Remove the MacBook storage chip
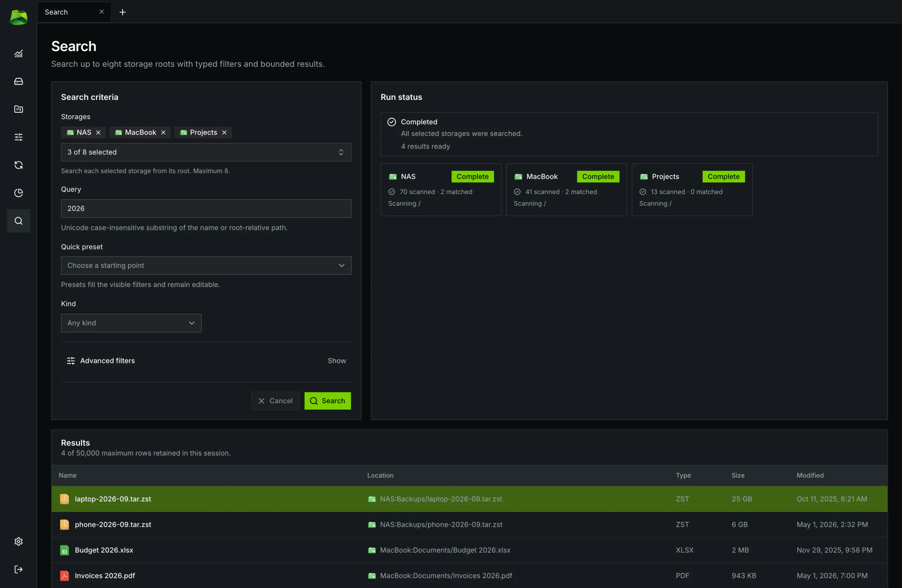902x588 pixels. click(x=163, y=132)
